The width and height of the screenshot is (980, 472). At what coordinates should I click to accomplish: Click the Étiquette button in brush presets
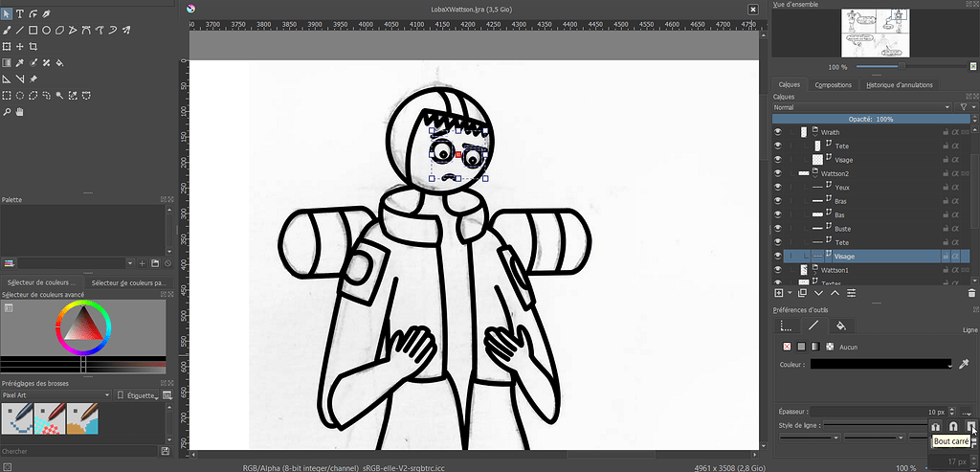[136, 395]
